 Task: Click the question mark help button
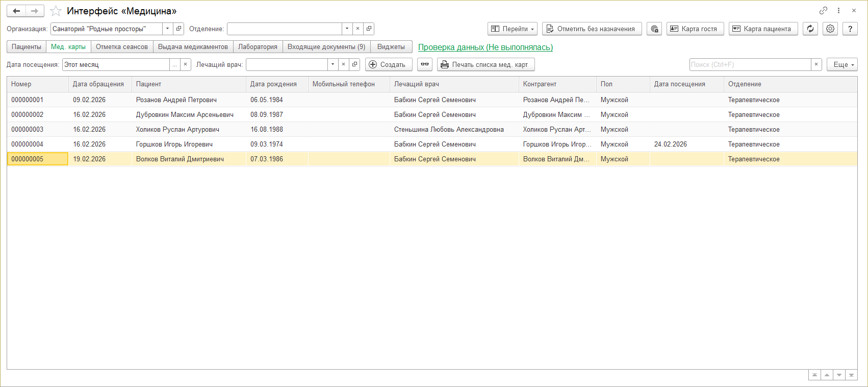pos(850,29)
